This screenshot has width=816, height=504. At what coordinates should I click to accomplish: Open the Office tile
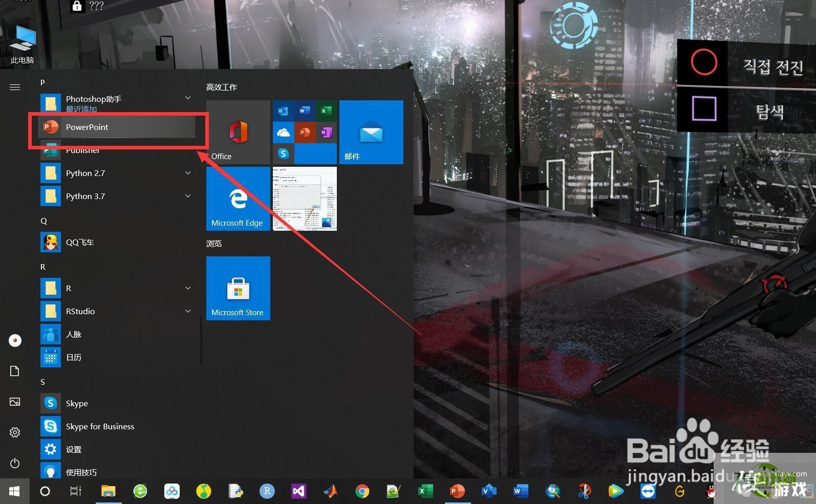tap(238, 132)
